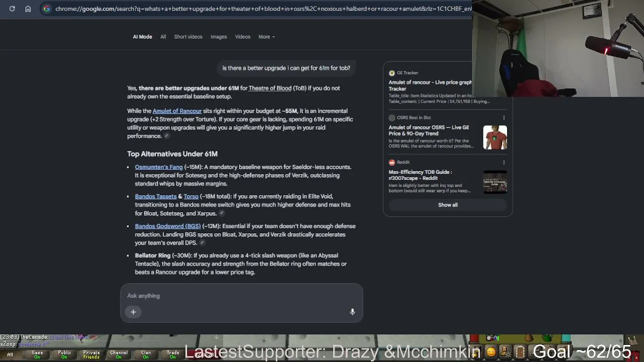Screen dimensions: 644x362
Task: Open the source link icon after 'Sotetseg, and Xarpus.'
Action: 221,213
